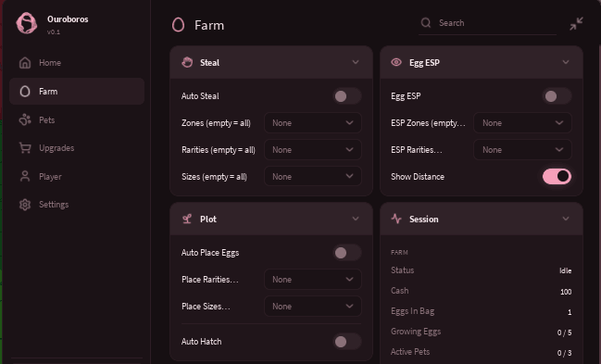Click the Player person icon
Screen dimensions: 601x364
(25, 176)
